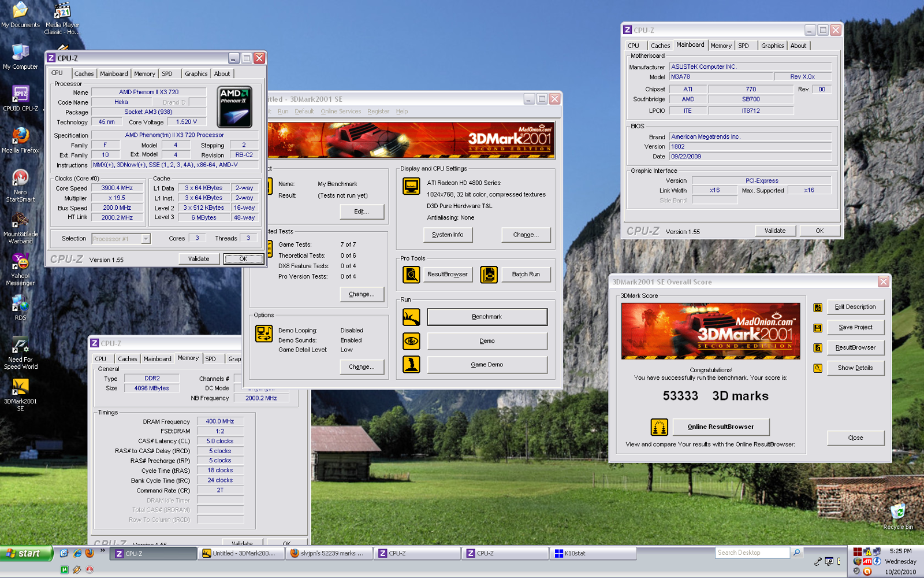This screenshot has width=924, height=578.
Task: Click the Game Demo joystick icon
Action: (411, 365)
